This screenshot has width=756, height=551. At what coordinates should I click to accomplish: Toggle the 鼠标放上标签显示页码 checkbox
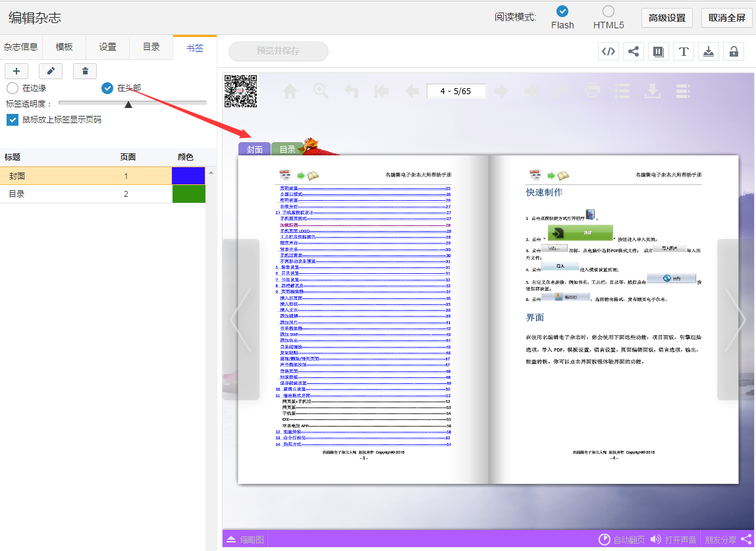tap(13, 120)
